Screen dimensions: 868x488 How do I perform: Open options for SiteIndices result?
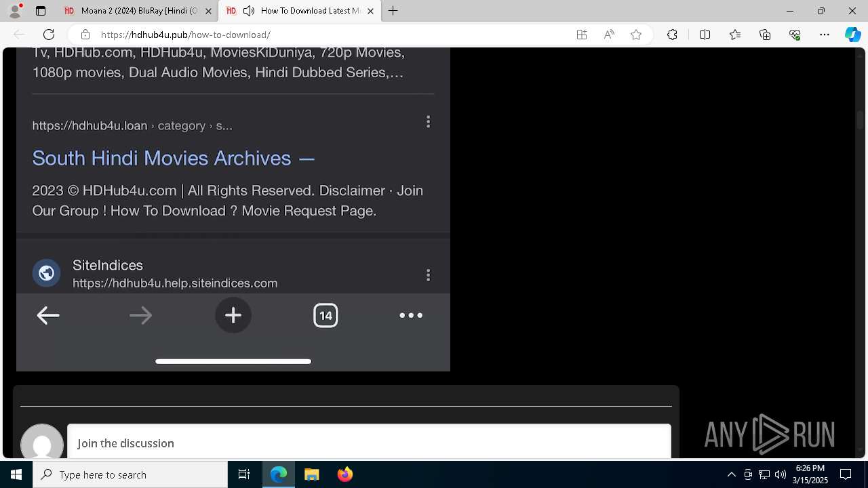click(x=428, y=275)
